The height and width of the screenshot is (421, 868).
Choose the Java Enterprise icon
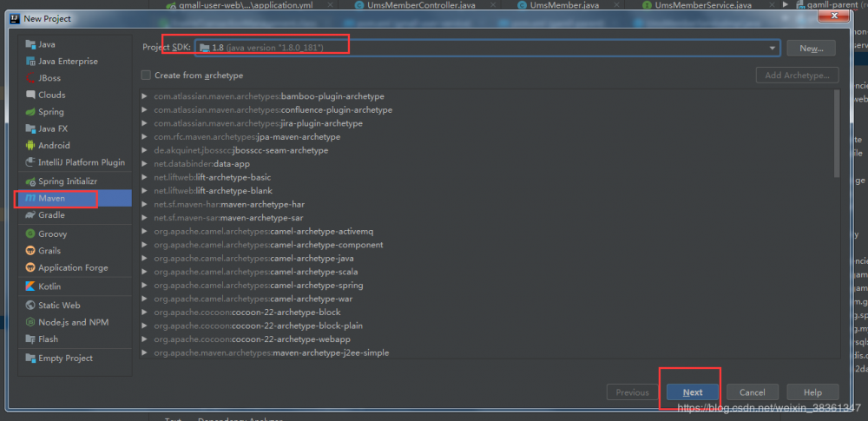[30, 62]
